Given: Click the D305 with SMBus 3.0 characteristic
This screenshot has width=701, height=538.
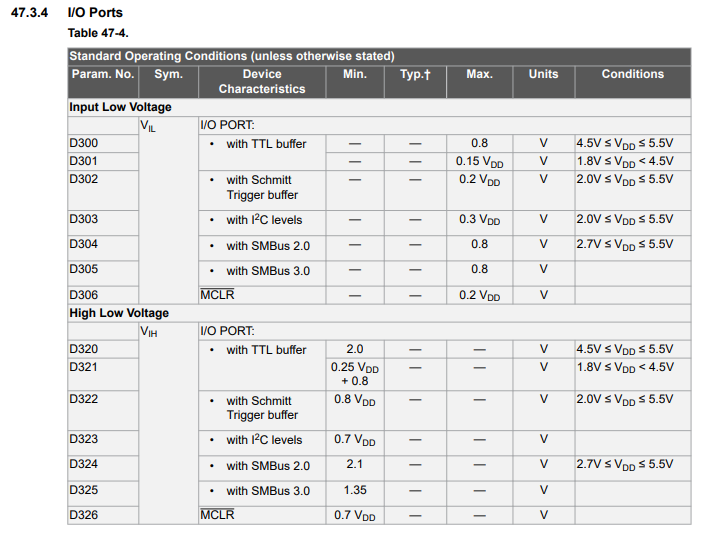Looking at the screenshot, I should [268, 271].
